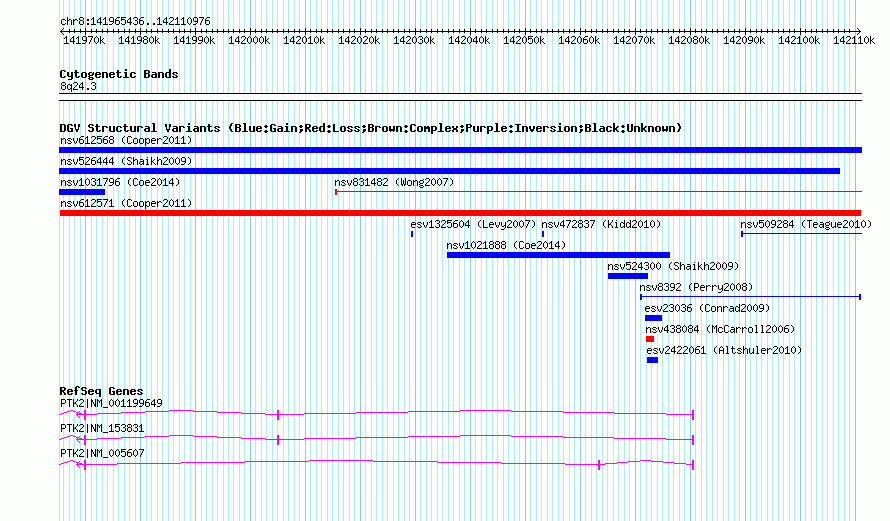Click the label nsv524300 (Shaikh2009)
Screen dimensions: 890x521
pyautogui.click(x=673, y=266)
